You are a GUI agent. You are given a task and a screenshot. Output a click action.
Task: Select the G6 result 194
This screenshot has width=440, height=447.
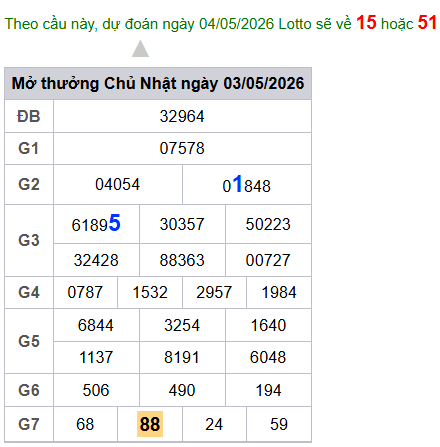click(x=268, y=390)
